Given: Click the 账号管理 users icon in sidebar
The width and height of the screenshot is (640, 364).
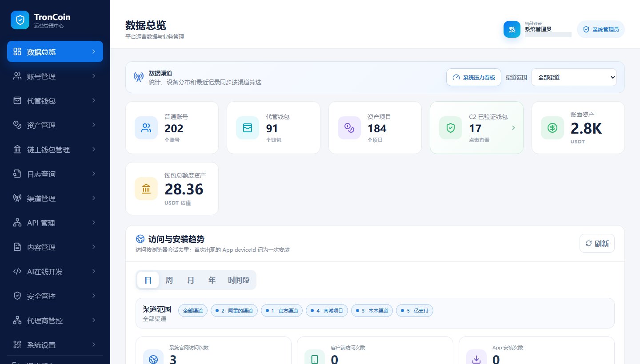Looking at the screenshot, I should pyautogui.click(x=17, y=76).
